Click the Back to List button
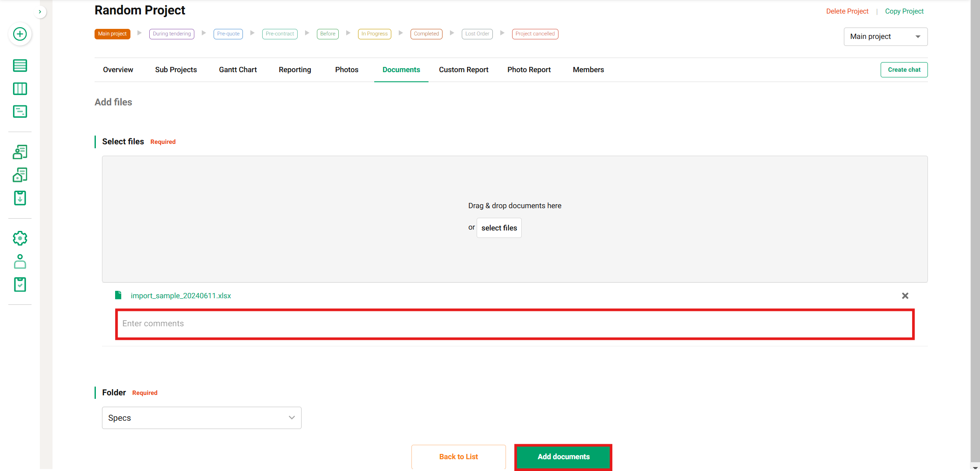This screenshot has width=980, height=471. coord(458,457)
